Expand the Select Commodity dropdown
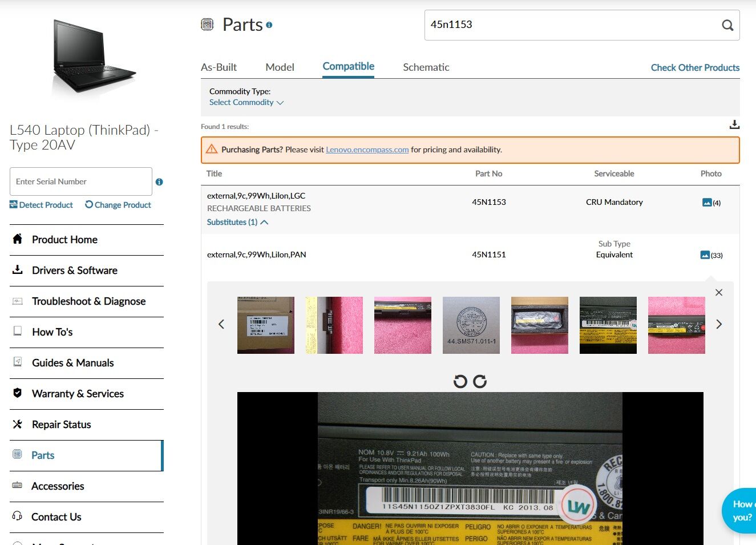 (x=246, y=103)
